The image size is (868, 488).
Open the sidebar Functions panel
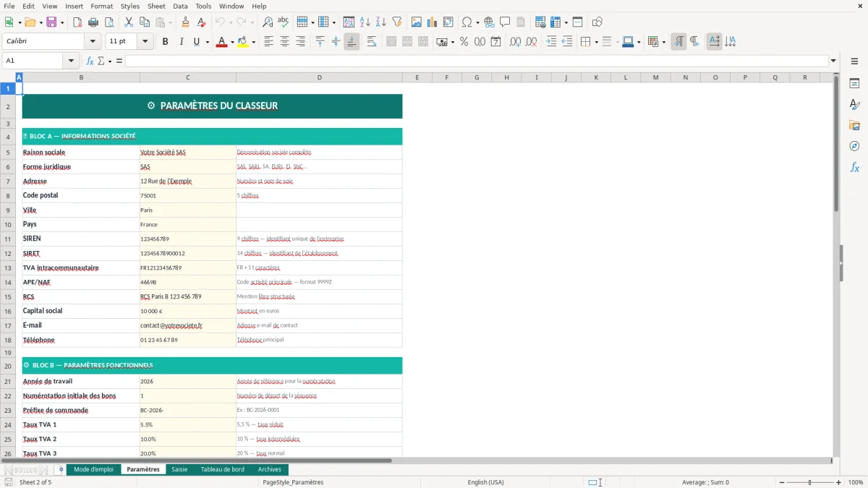[x=854, y=168]
